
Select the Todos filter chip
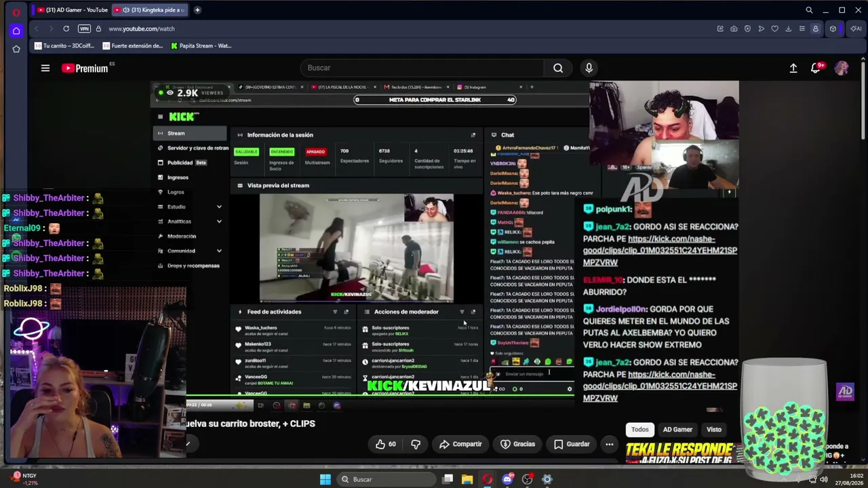pyautogui.click(x=640, y=429)
